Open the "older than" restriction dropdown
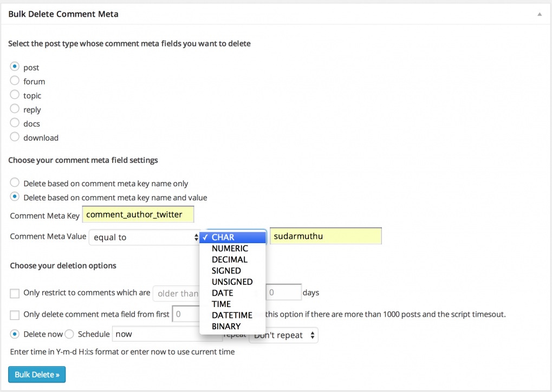 (179, 293)
